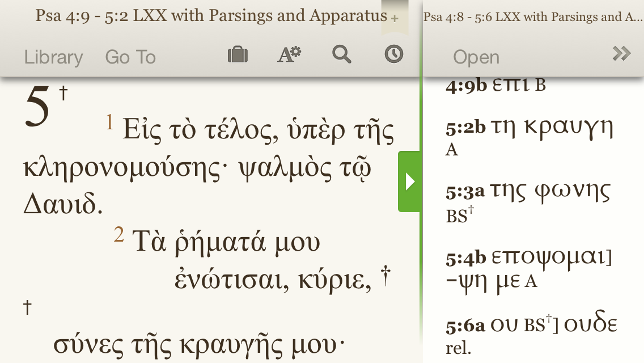Open apparatus entry 5:6a
Image resolution: width=644 pixels, height=363 pixels.
point(465,326)
